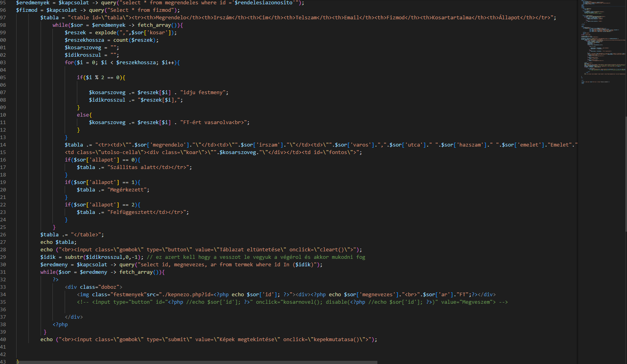Click the "echo $tabla;" statement
627x364 pixels.
click(x=58, y=242)
